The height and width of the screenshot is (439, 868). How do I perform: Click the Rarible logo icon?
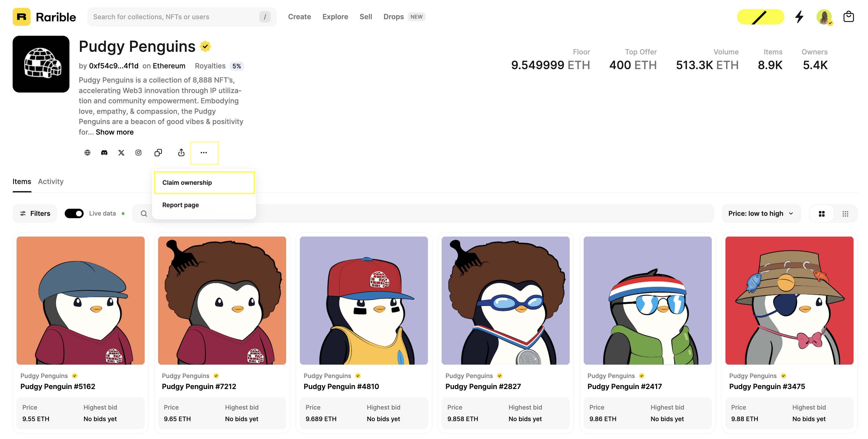[x=21, y=17]
